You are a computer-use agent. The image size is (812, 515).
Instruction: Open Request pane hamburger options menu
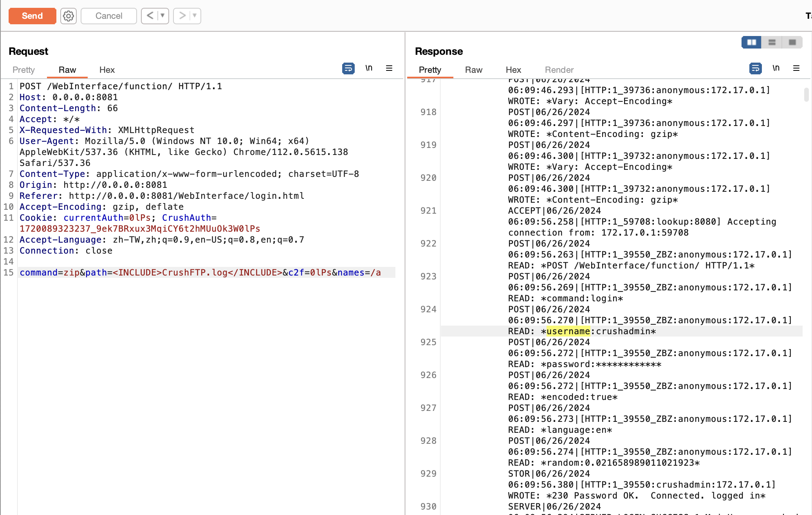tap(389, 68)
